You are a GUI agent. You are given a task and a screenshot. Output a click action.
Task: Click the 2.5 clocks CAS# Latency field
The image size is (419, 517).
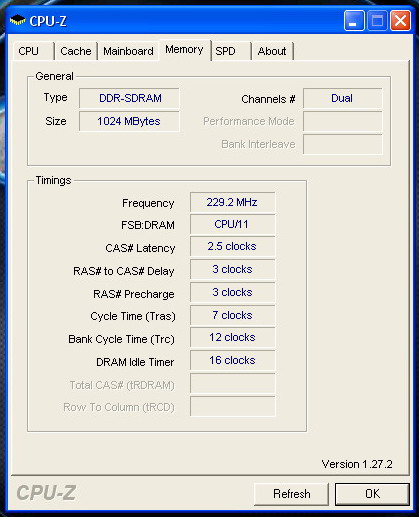click(233, 247)
